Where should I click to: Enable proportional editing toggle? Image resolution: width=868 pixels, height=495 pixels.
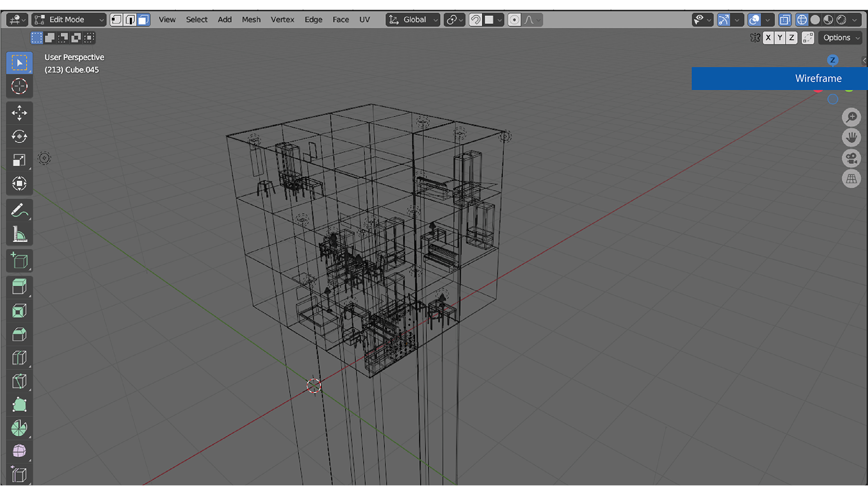pos(514,19)
